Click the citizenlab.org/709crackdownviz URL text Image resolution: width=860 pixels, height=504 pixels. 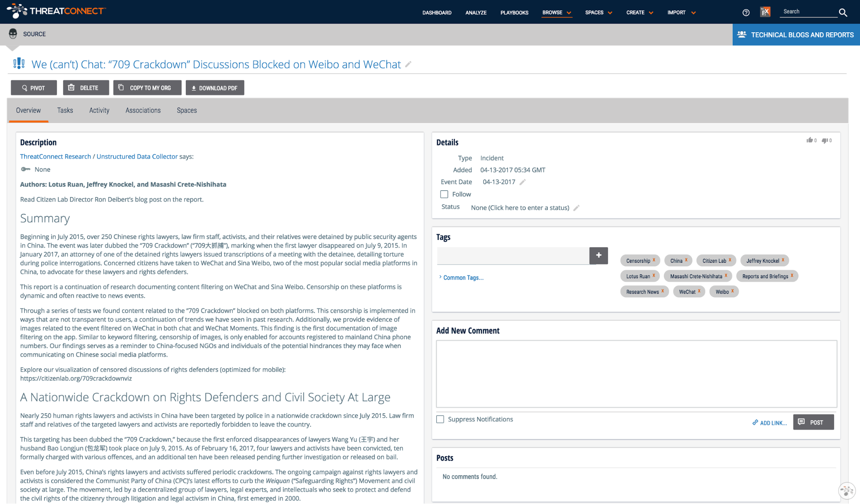coord(76,378)
